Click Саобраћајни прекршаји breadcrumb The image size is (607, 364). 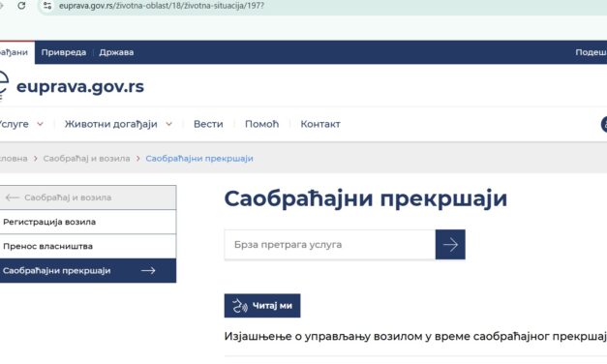(x=199, y=159)
